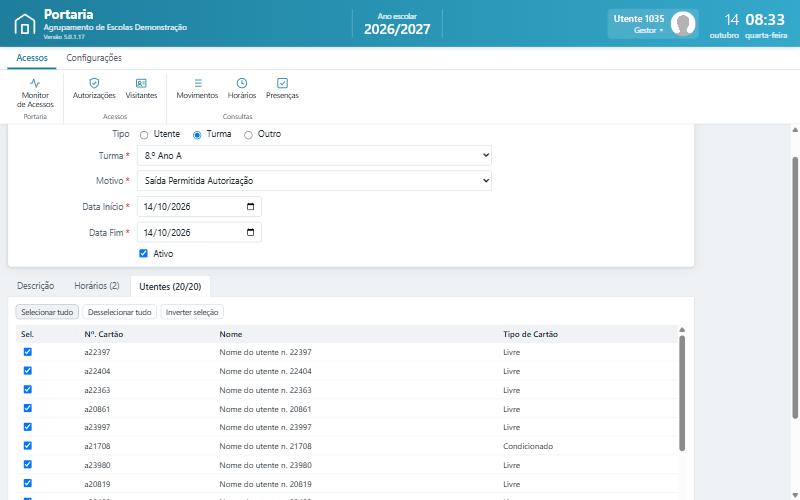Click the Inverter seleção button
800x500 pixels.
(192, 312)
